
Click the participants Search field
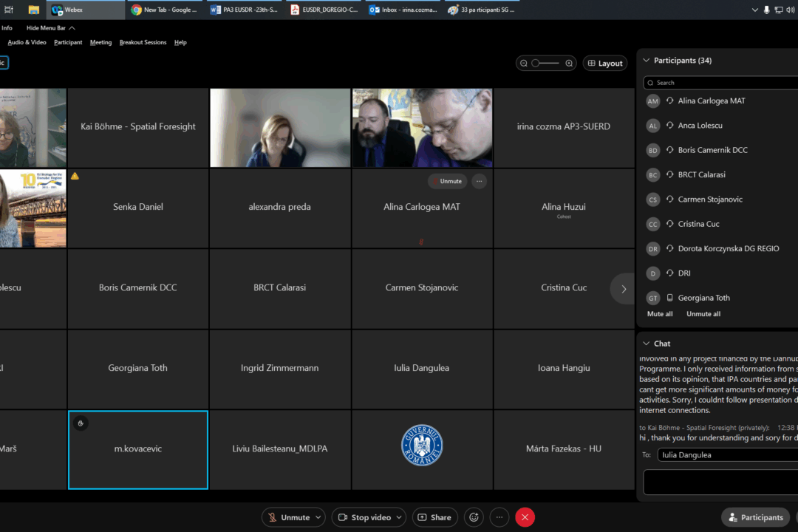pyautogui.click(x=720, y=82)
